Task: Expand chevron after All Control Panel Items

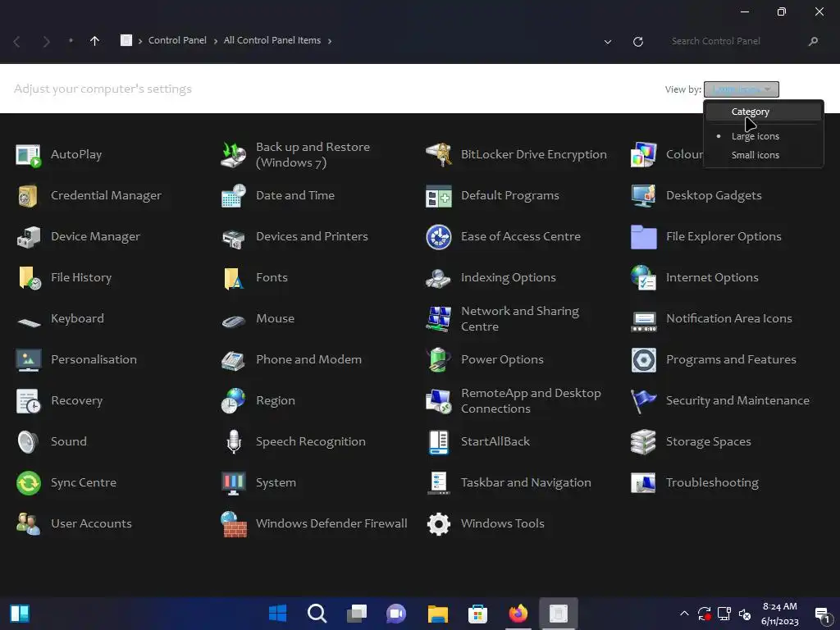Action: click(330, 41)
